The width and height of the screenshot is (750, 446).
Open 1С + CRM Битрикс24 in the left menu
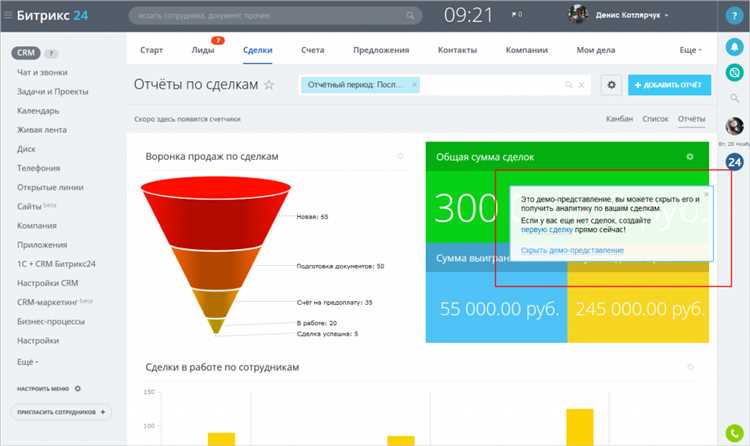pyautogui.click(x=56, y=264)
